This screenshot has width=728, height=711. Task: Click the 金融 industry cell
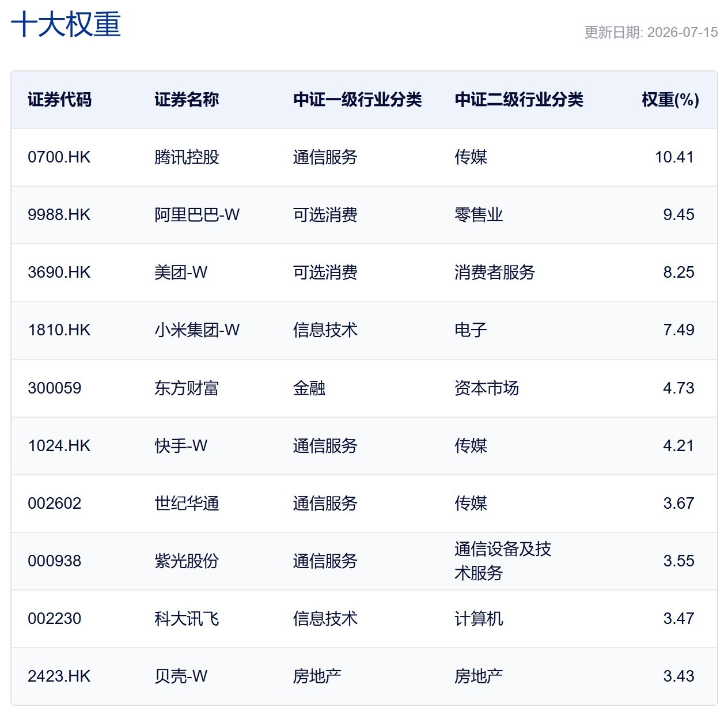click(x=309, y=388)
